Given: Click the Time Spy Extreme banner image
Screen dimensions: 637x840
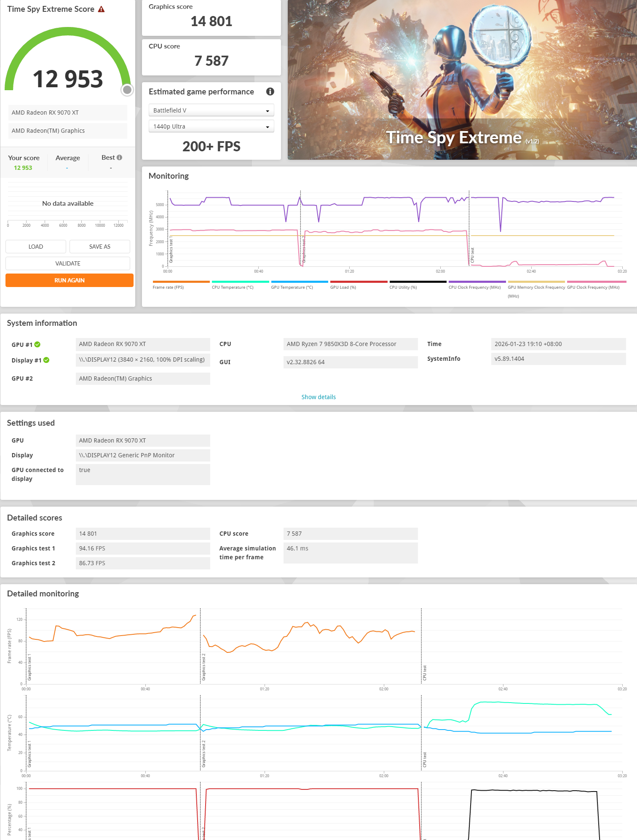Looking at the screenshot, I should [462, 80].
